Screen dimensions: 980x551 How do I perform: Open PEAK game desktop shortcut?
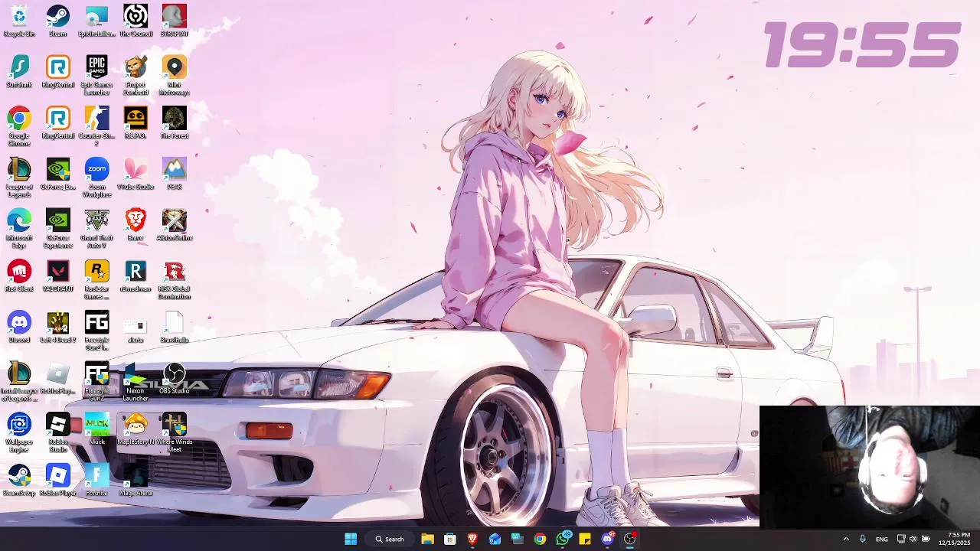175,174
